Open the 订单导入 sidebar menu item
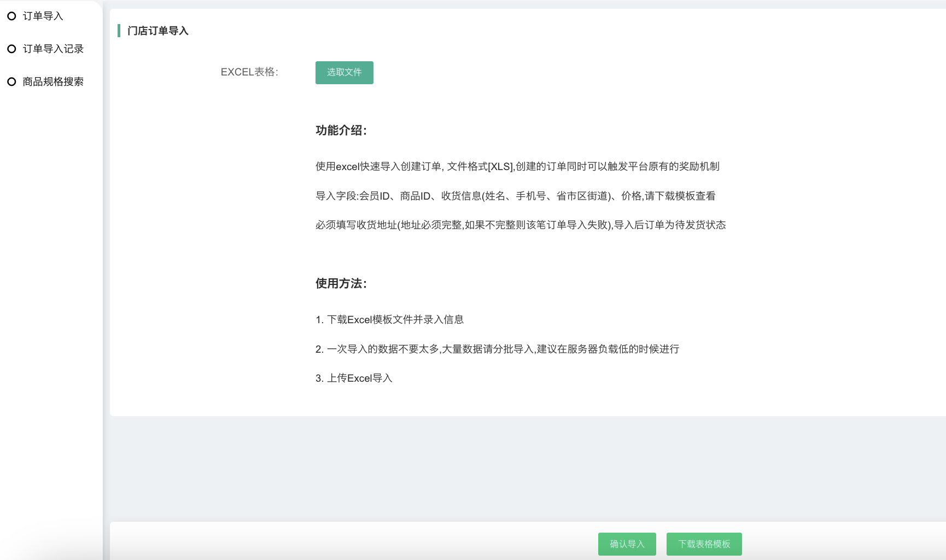Image resolution: width=946 pixels, height=560 pixels. [43, 16]
